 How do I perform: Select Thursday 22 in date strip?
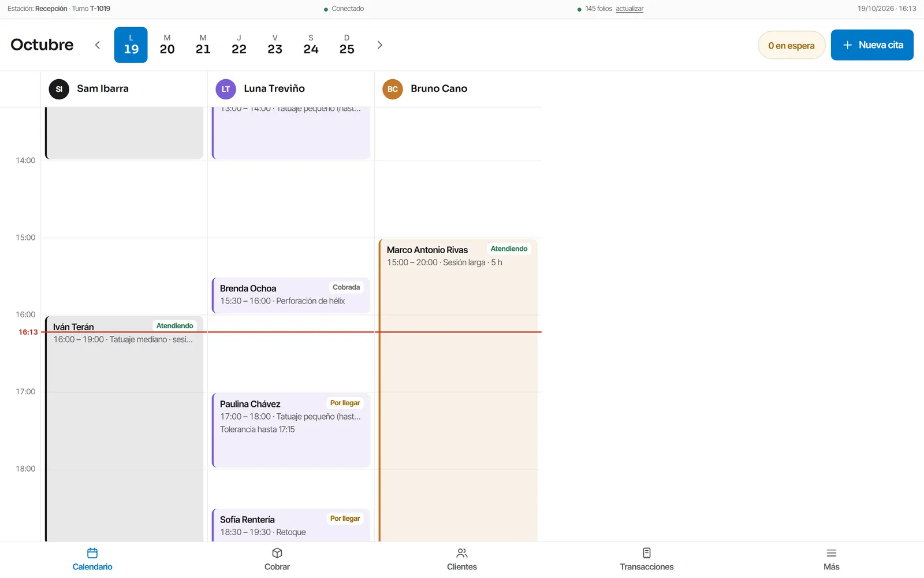pos(239,45)
